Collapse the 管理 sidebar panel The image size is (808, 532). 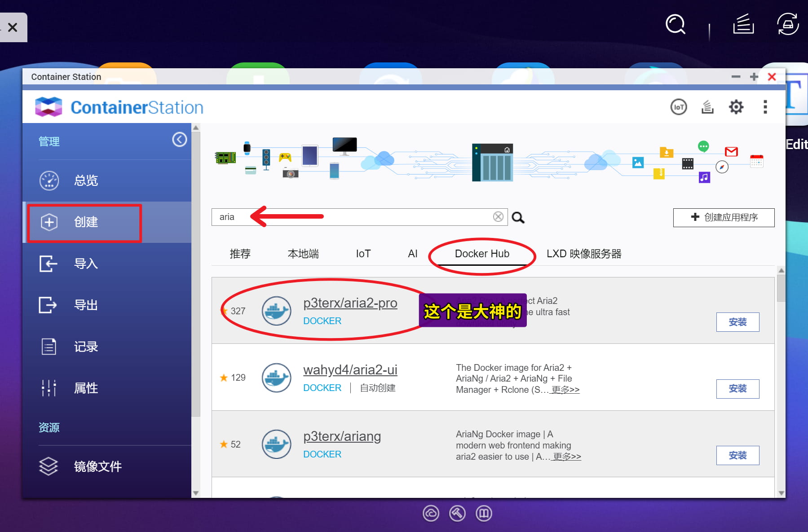(179, 140)
